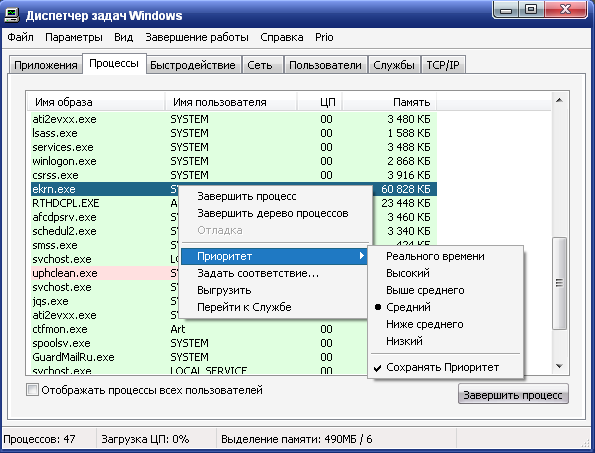
Task: Click the process list scrollbar thumb
Action: [559, 283]
